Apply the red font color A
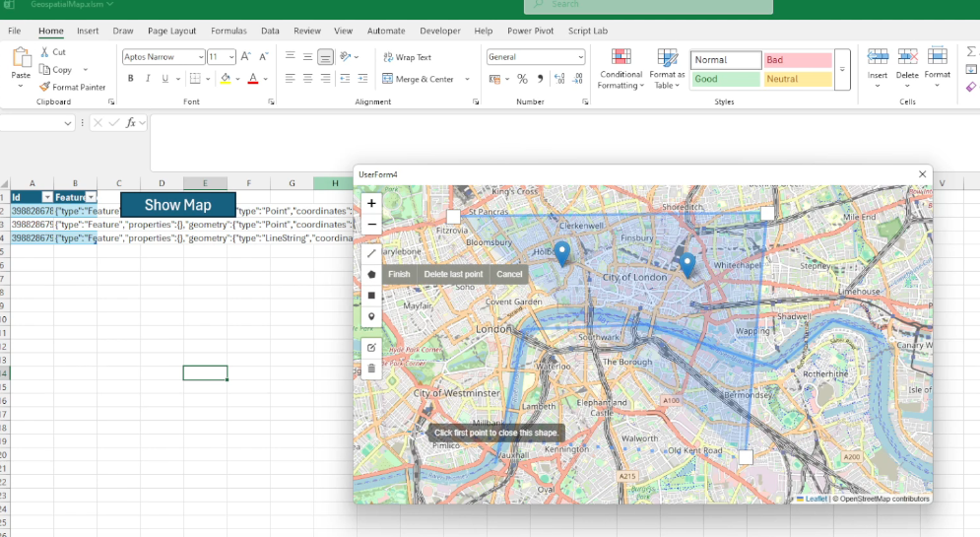This screenshot has height=537, width=980. pos(253,79)
